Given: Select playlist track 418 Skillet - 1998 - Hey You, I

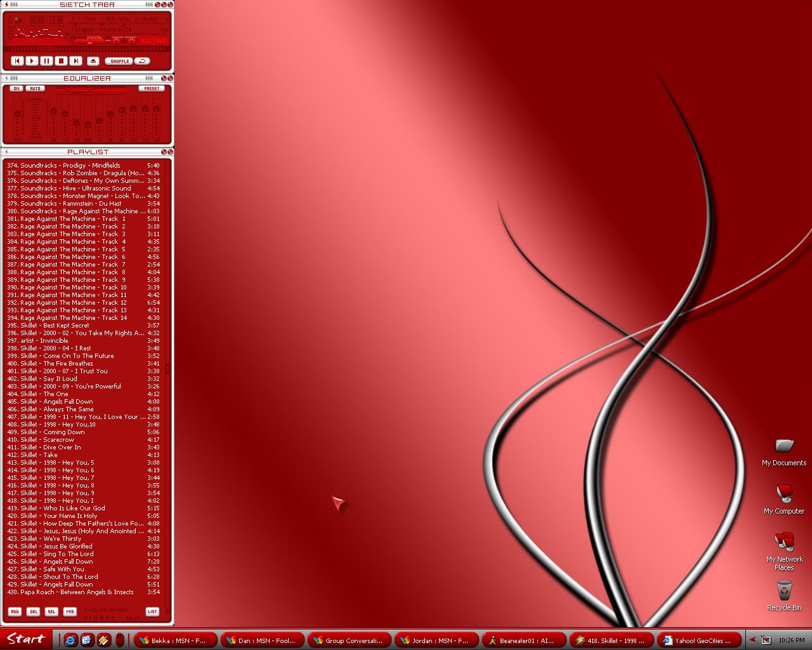Looking at the screenshot, I should click(84, 501).
